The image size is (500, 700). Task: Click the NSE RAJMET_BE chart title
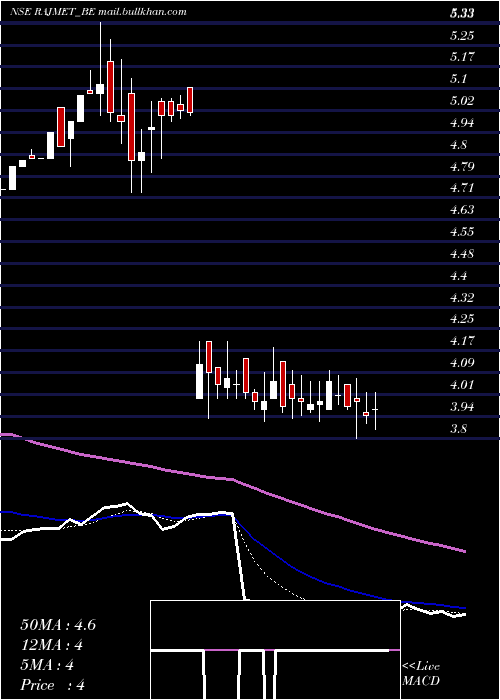[98, 12]
